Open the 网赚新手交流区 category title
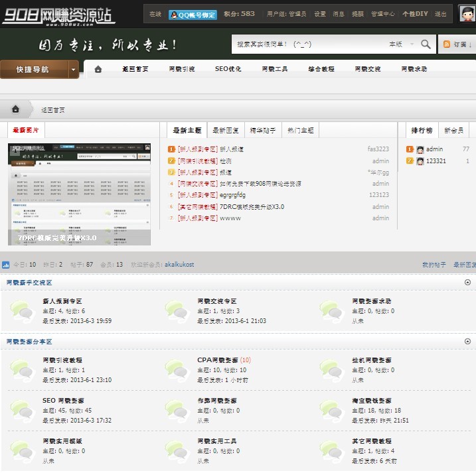 29,283
